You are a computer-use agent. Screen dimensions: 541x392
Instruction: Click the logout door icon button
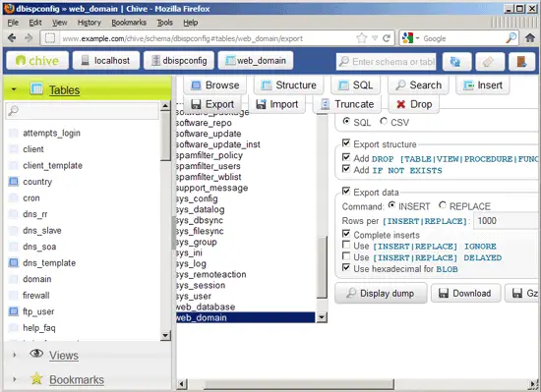point(521,62)
